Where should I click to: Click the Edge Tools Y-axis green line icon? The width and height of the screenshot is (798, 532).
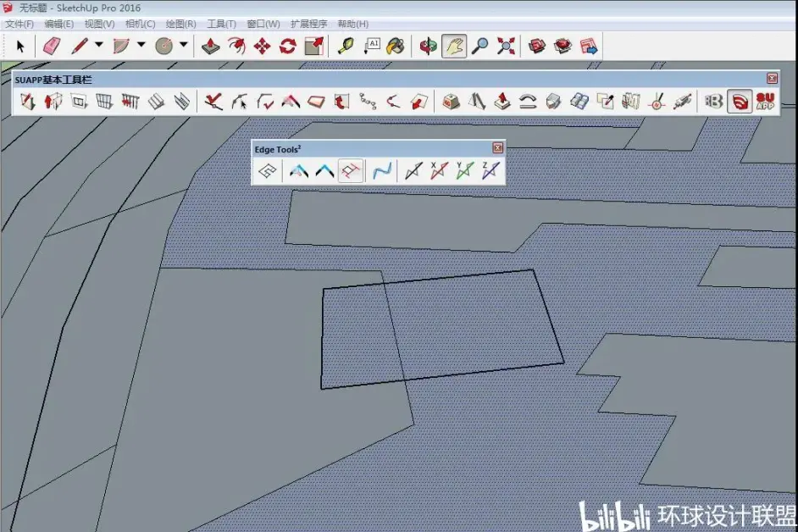pos(464,170)
